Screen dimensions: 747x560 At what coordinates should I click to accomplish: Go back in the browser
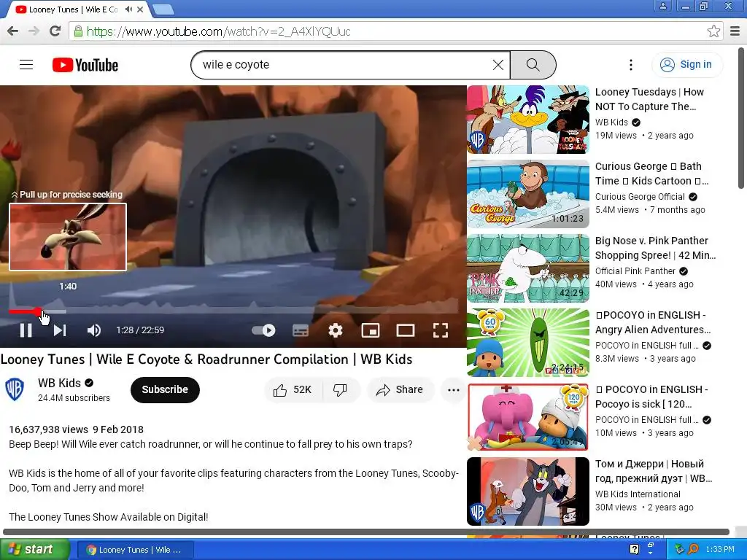pos(13,31)
